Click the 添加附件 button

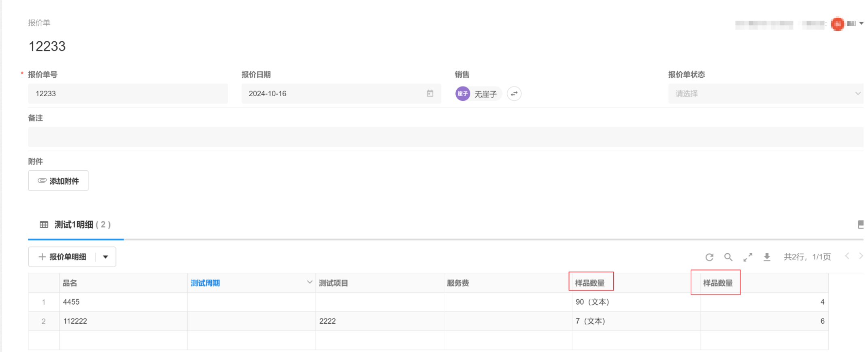point(58,181)
